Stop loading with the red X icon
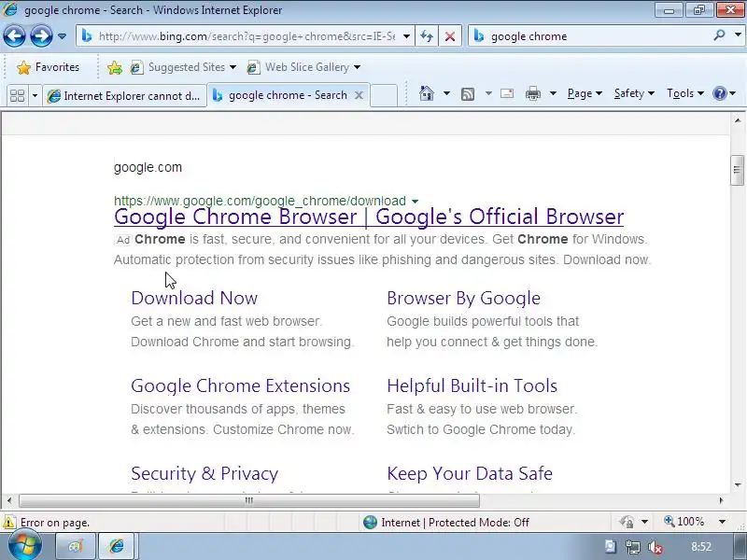The width and height of the screenshot is (747, 560). 450,36
